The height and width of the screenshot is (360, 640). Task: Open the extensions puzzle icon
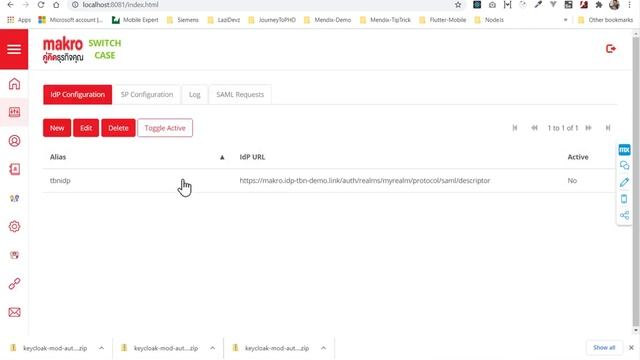pos(599,5)
